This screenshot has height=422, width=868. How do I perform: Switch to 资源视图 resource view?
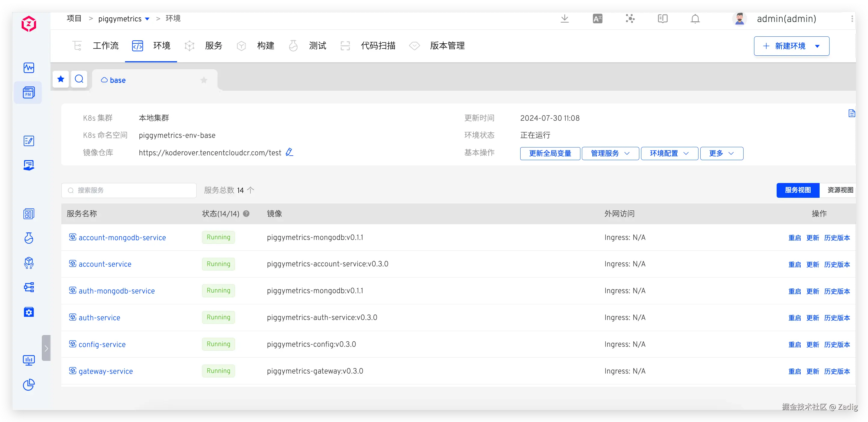(x=840, y=190)
